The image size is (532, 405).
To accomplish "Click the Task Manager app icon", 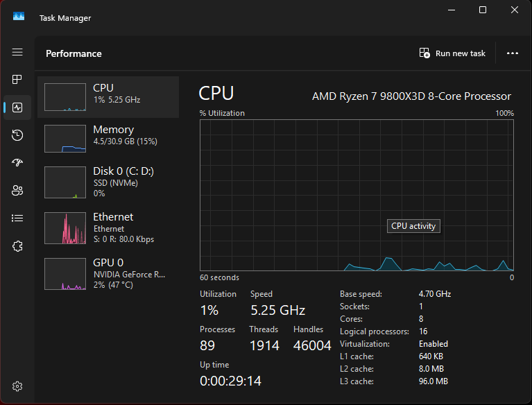I will pos(19,16).
